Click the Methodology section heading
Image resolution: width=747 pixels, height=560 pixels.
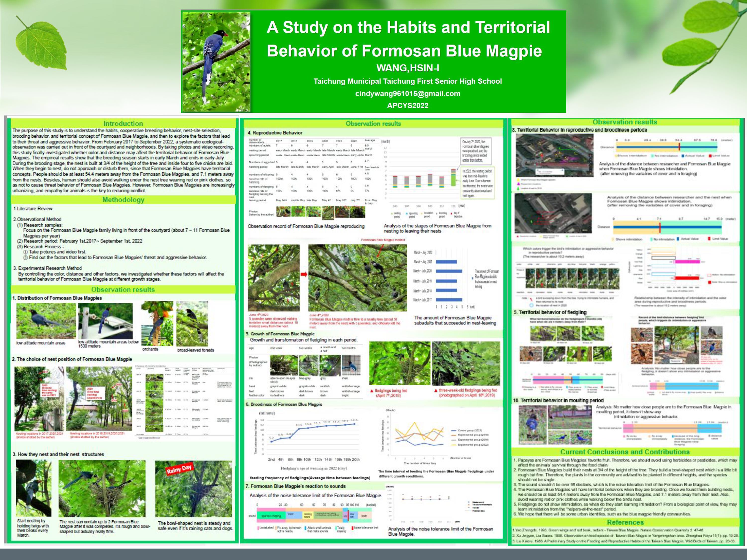coord(123,200)
